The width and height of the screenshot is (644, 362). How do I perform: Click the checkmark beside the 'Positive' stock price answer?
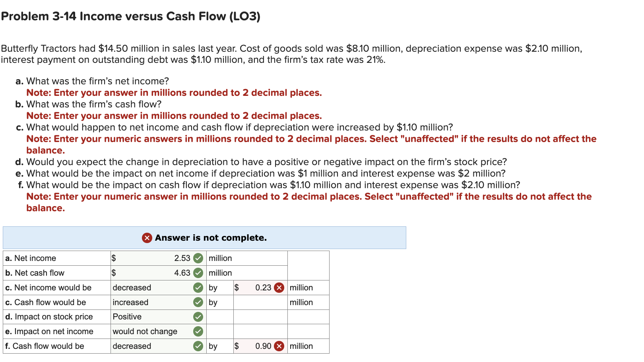198,317
